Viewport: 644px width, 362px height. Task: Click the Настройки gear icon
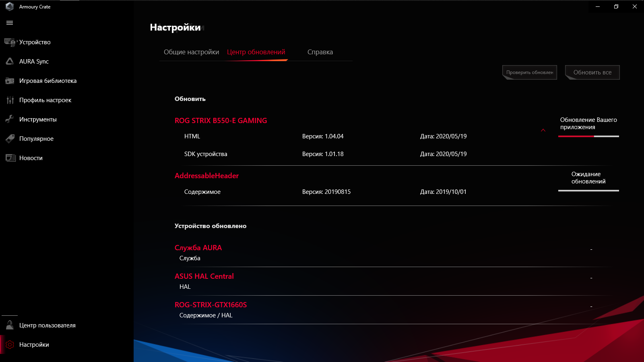[10, 345]
